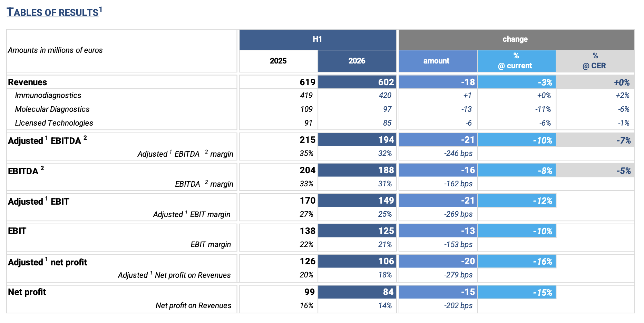The width and height of the screenshot is (644, 323).
Task: Select the 31% EBITDA margin value
Action: (385, 184)
